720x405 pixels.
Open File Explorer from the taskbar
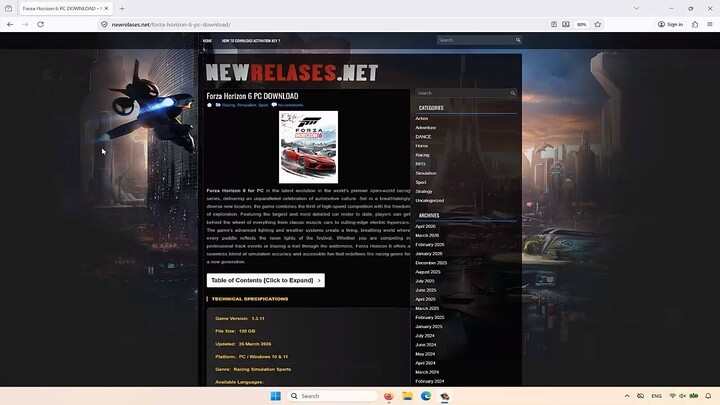(x=407, y=396)
